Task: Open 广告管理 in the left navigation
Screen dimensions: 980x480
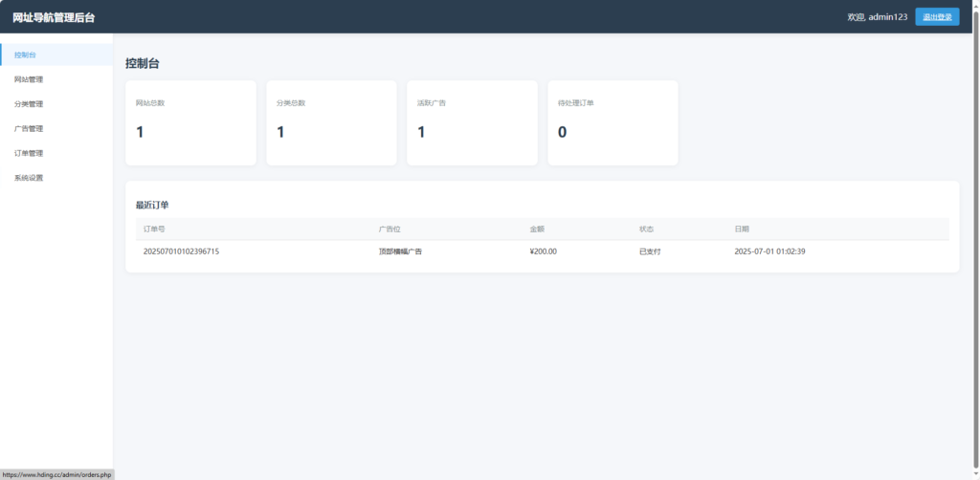Action: [x=29, y=128]
